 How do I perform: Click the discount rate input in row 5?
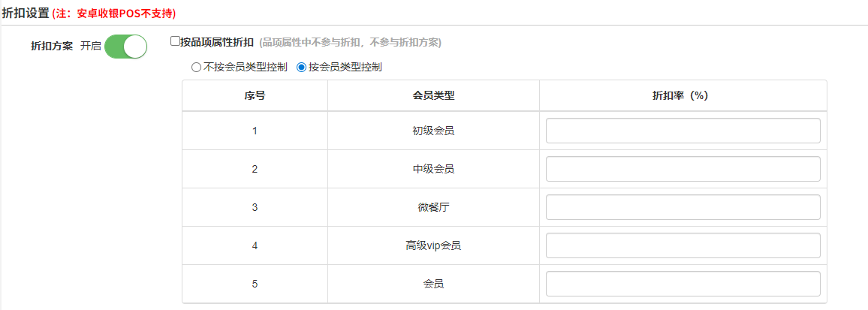(683, 284)
